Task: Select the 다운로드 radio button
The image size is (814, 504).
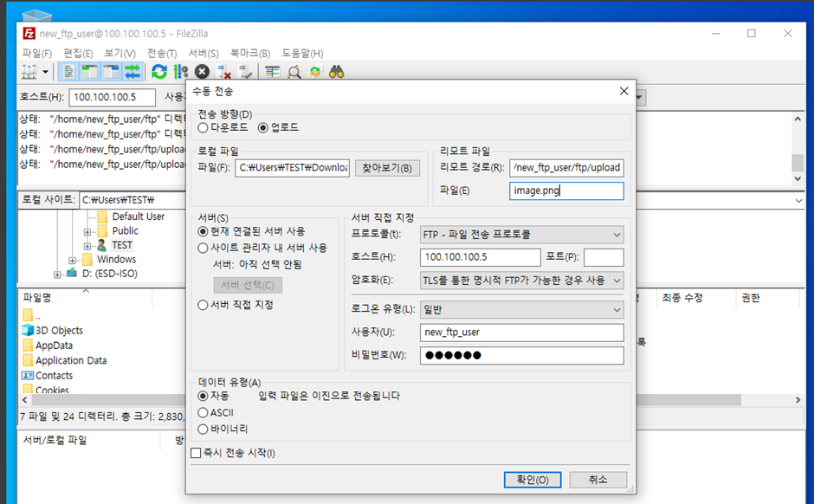Action: [x=203, y=127]
